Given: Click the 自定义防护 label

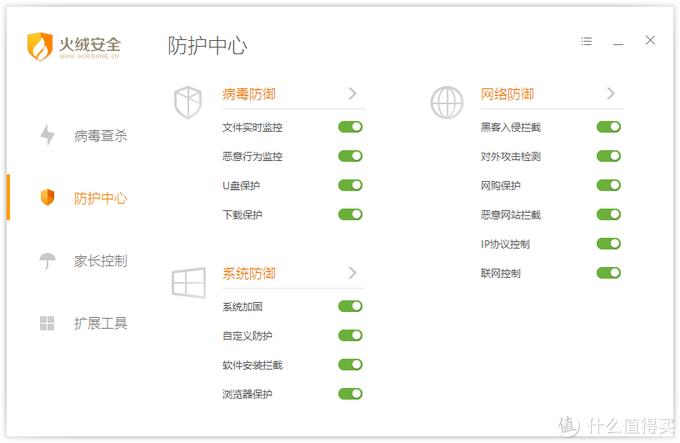Looking at the screenshot, I should 247,336.
